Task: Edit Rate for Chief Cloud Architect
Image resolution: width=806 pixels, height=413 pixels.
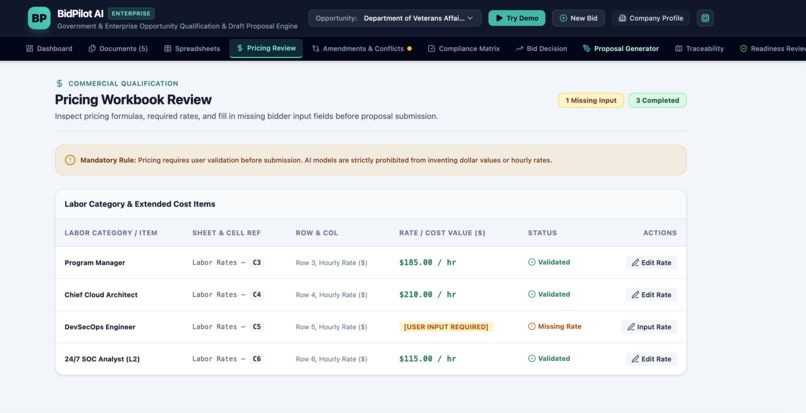Action: [651, 295]
